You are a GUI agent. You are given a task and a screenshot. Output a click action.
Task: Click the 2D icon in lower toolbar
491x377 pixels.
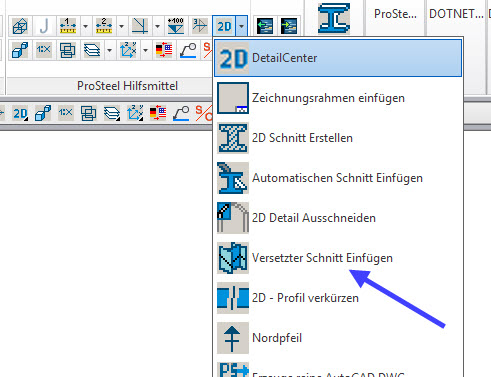click(20, 114)
